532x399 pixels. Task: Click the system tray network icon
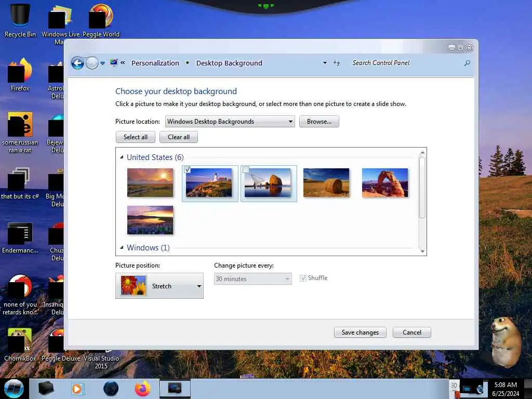[467, 389]
